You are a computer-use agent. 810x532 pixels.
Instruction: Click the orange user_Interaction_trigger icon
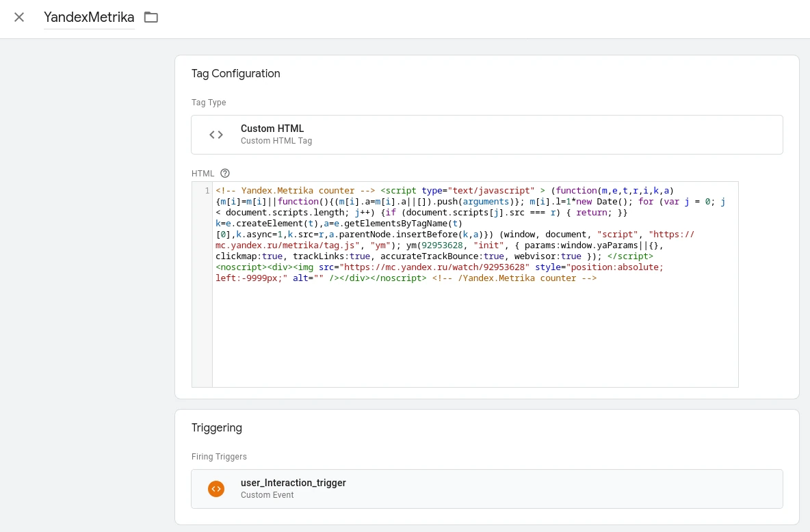pyautogui.click(x=216, y=489)
